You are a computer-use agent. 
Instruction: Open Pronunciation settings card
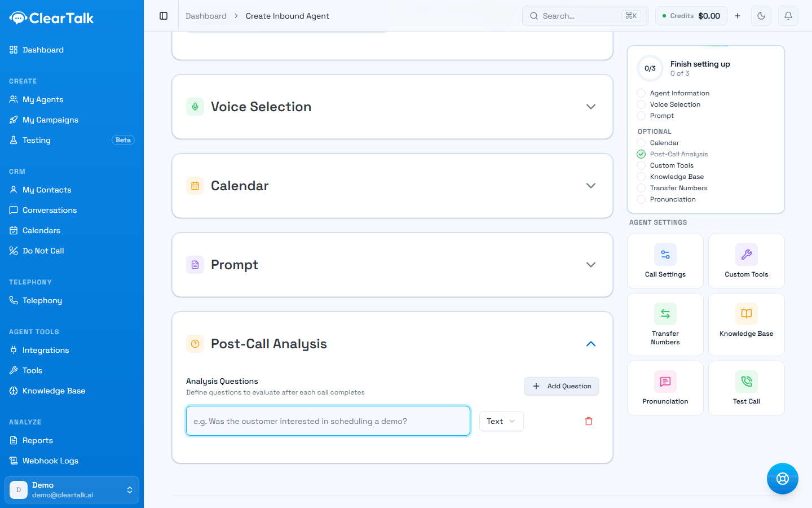665,388
